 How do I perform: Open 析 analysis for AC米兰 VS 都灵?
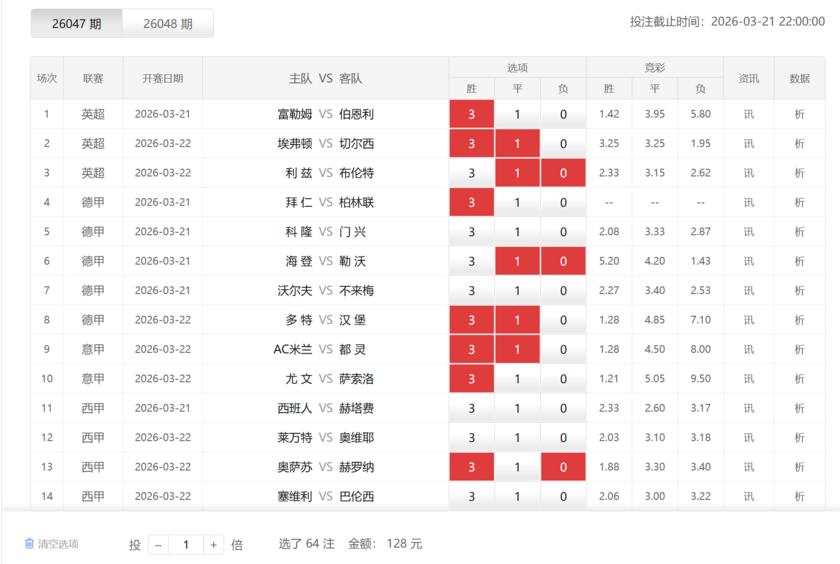[799, 349]
